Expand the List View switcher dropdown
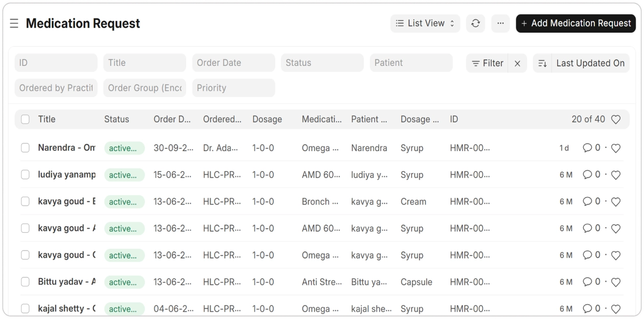Screen dimensions: 644x319 [x=425, y=23]
